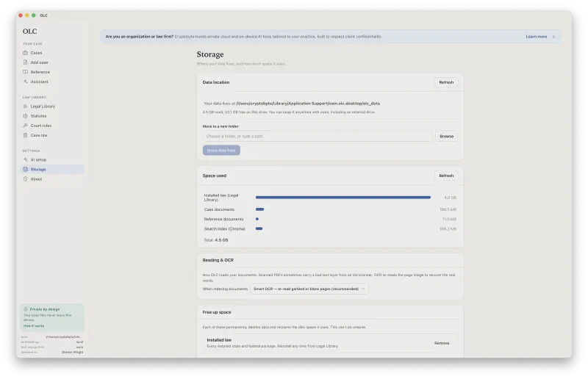
Task: Click the Installed law usage bar
Action: [343, 197]
